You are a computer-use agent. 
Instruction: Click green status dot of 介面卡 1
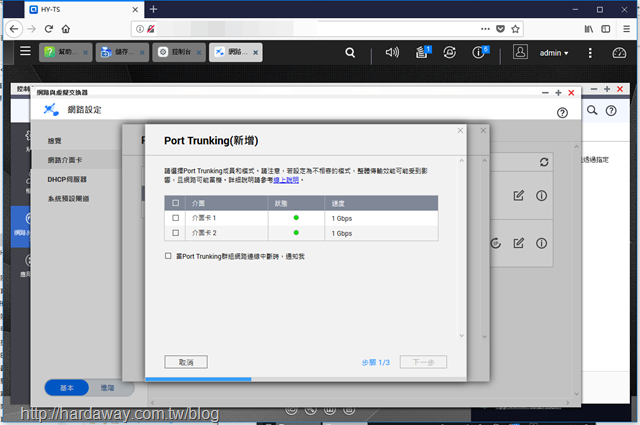click(x=296, y=218)
